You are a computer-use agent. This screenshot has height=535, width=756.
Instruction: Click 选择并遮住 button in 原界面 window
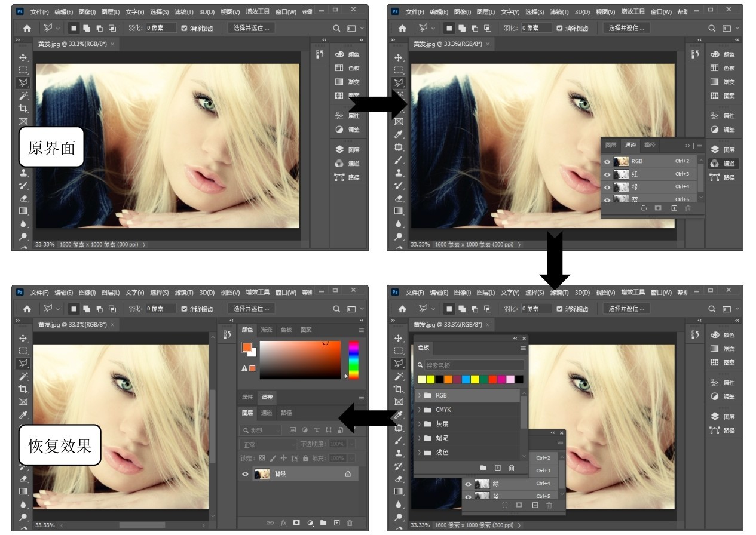pos(250,28)
